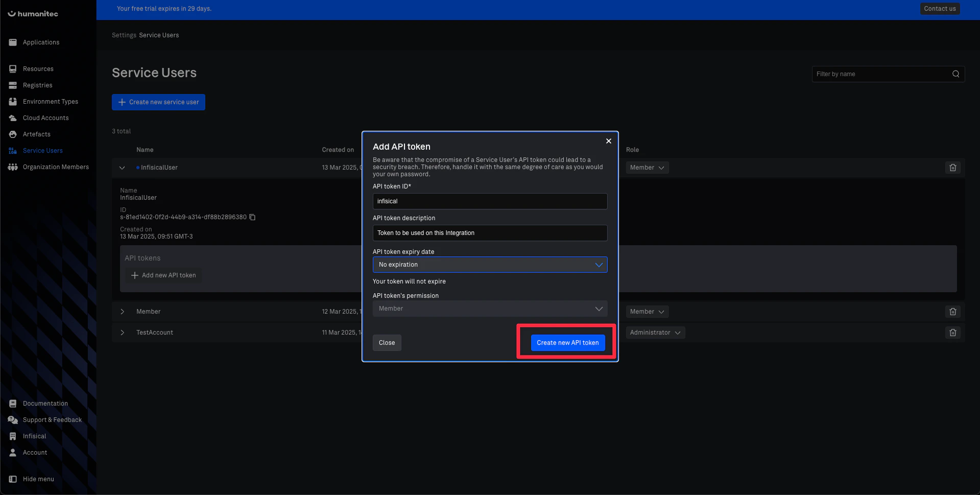Go to Applications menu item

pyautogui.click(x=41, y=42)
